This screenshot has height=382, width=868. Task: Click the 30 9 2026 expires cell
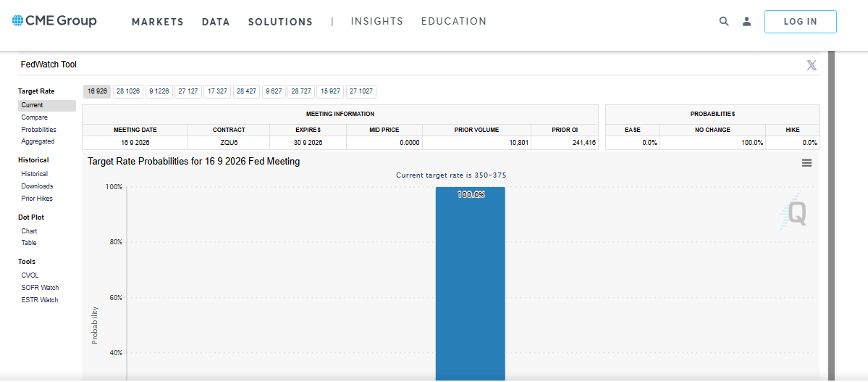[x=308, y=143]
